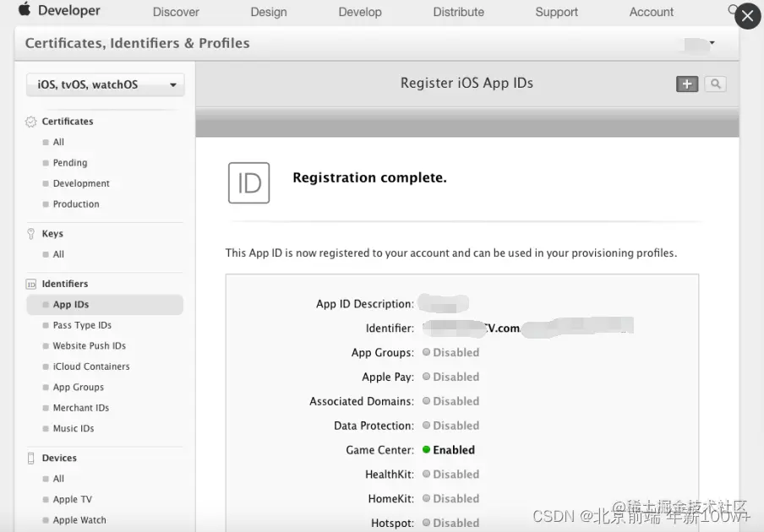Show All devices
764x532 pixels.
(58, 479)
